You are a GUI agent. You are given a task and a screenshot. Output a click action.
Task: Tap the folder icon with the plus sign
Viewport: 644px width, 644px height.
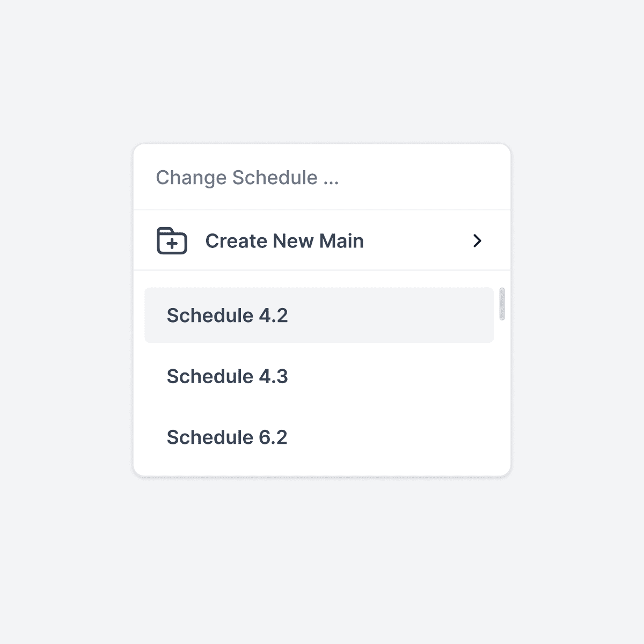172,241
